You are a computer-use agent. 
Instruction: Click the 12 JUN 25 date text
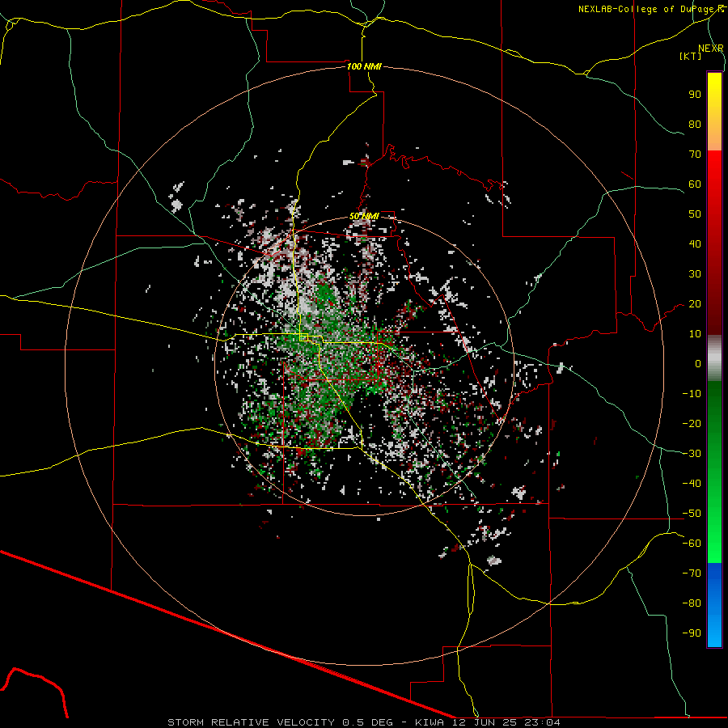(x=485, y=722)
